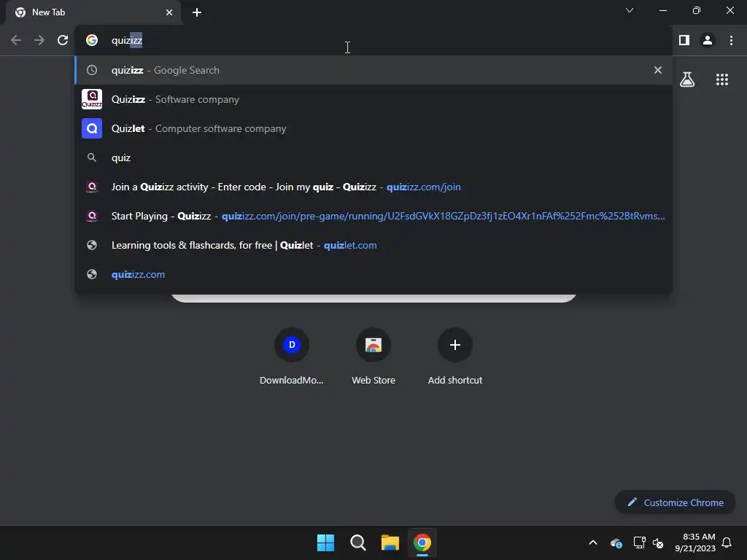The width and height of the screenshot is (747, 560).
Task: Open a new tab with the plus button
Action: pos(197,12)
